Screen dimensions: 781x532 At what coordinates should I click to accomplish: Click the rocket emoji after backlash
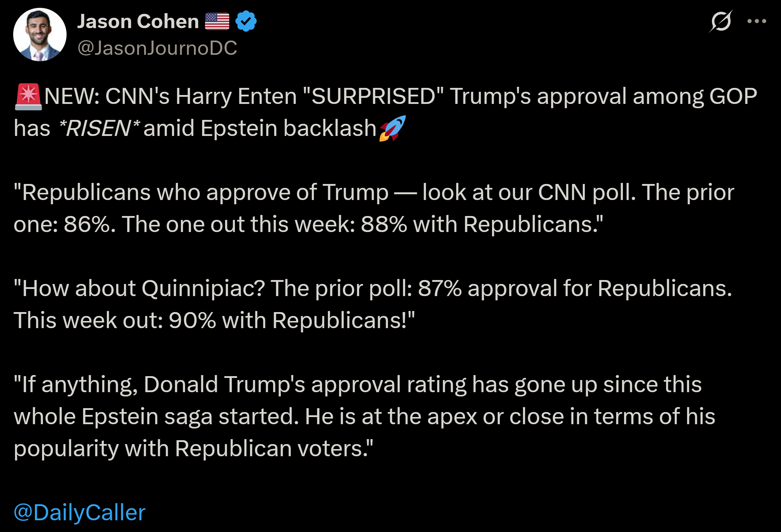click(393, 128)
